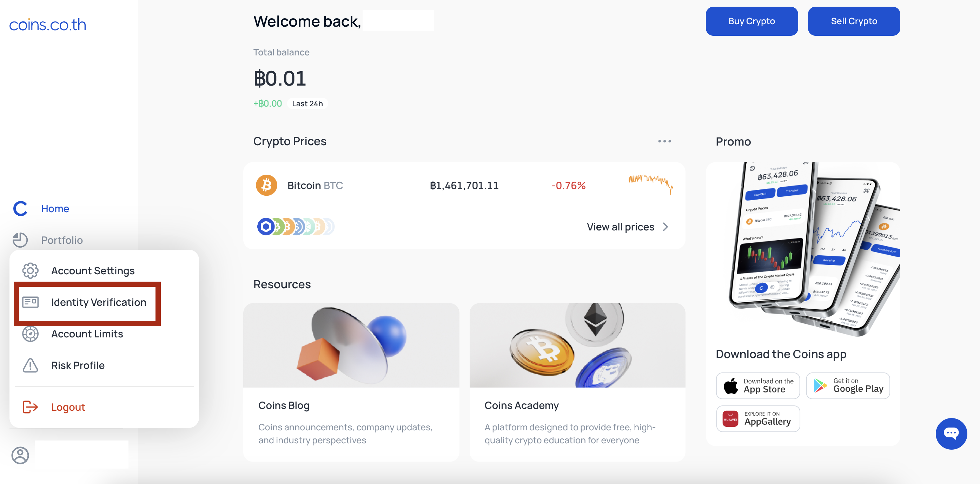Image resolution: width=980 pixels, height=484 pixels.
Task: Click the View all prices chevron arrow
Action: [666, 227]
